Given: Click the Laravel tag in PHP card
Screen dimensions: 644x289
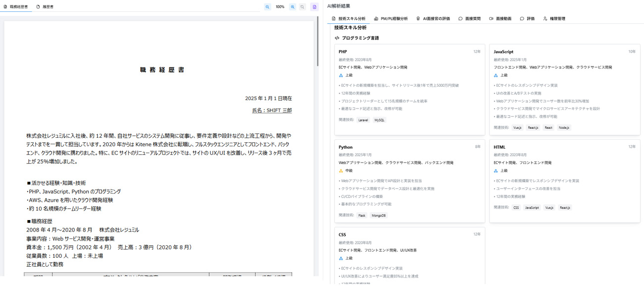Looking at the screenshot, I should click(363, 120).
